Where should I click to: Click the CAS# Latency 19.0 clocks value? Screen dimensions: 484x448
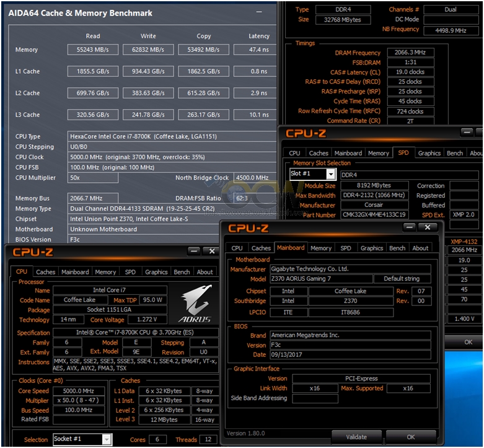(410, 72)
